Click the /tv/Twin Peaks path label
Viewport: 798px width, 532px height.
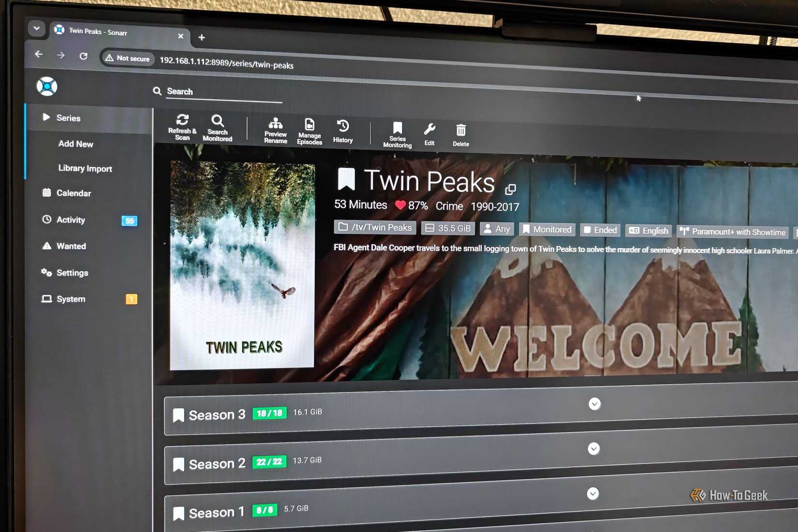[375, 227]
